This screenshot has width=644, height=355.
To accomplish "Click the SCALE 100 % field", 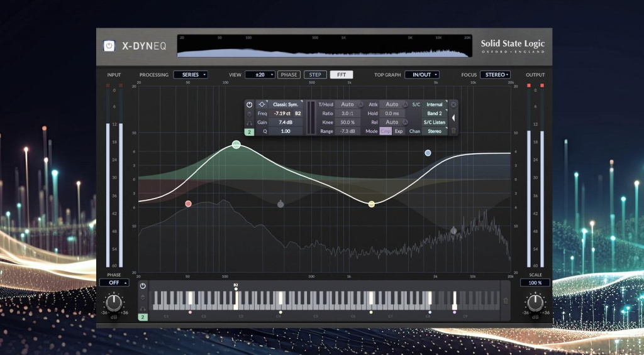I will pyautogui.click(x=535, y=283).
